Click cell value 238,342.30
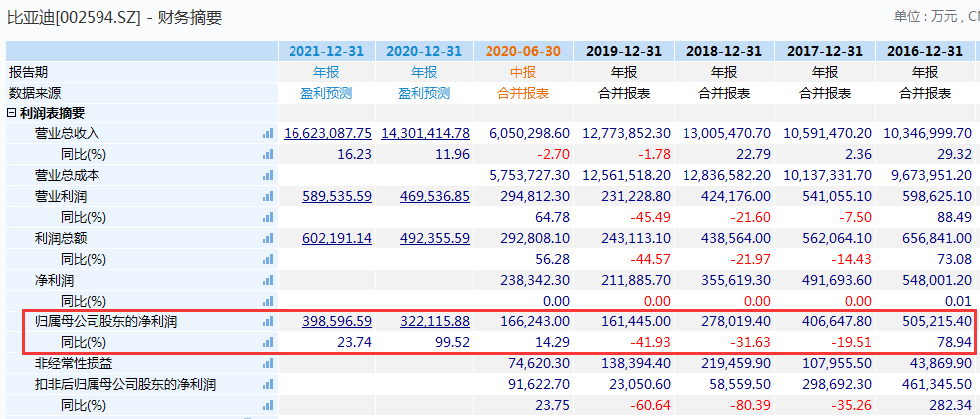This screenshot has height=419, width=980. [535, 281]
